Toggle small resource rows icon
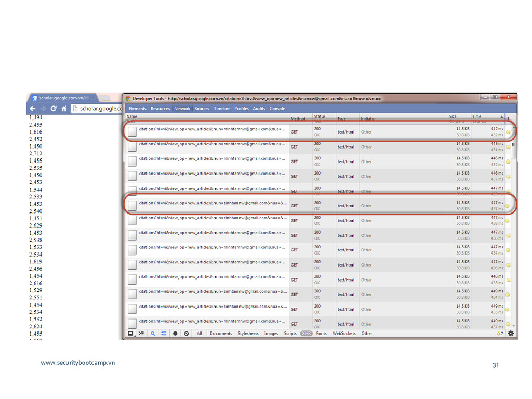This screenshot has height=399, width=532. 164,334
